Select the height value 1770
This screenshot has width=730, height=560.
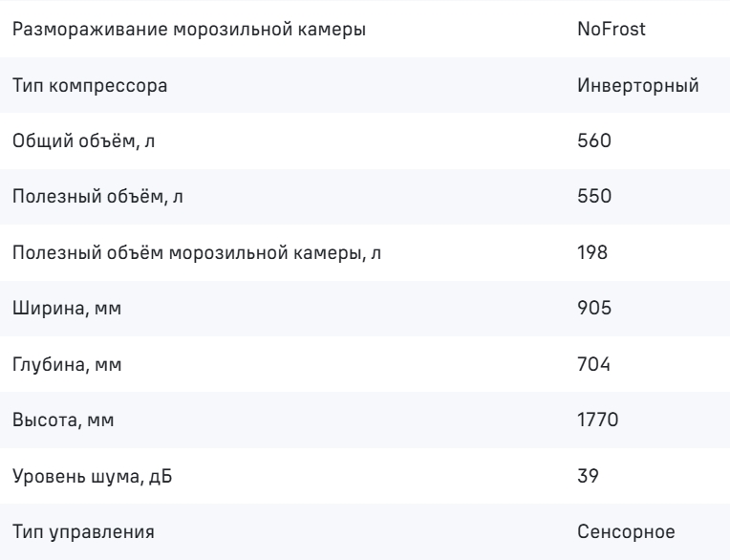click(x=598, y=420)
